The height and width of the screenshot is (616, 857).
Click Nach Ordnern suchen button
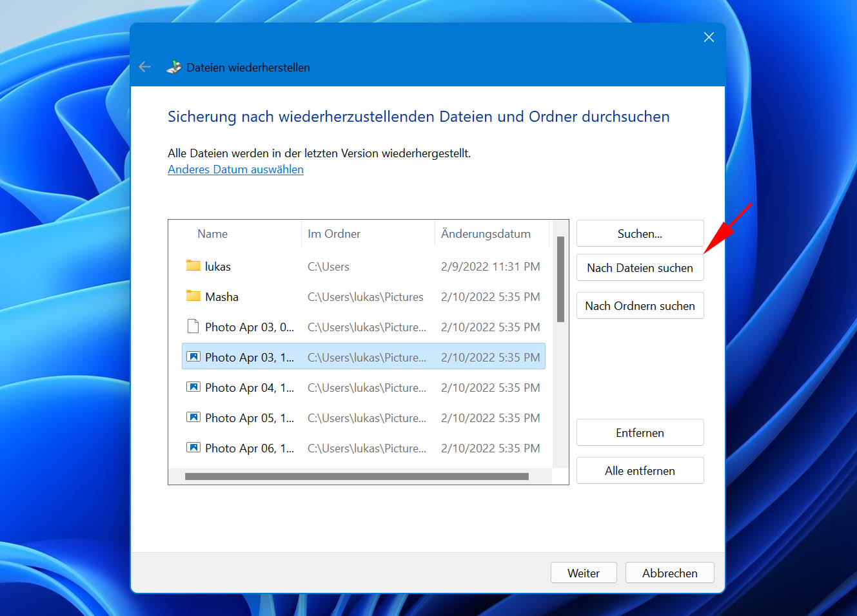tap(640, 305)
